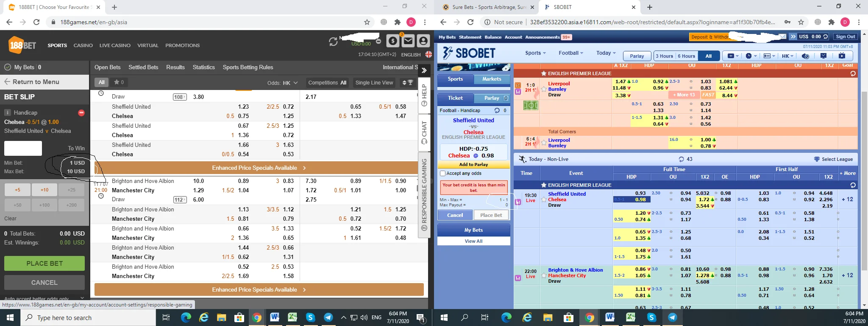868x326 pixels.
Task: Open the football pitch match tracker icon
Action: pos(531,105)
